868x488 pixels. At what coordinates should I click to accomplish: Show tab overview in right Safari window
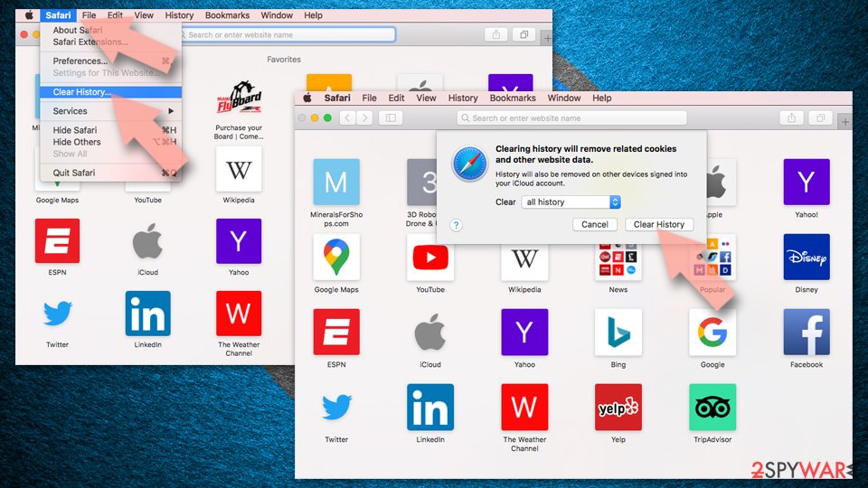[820, 117]
